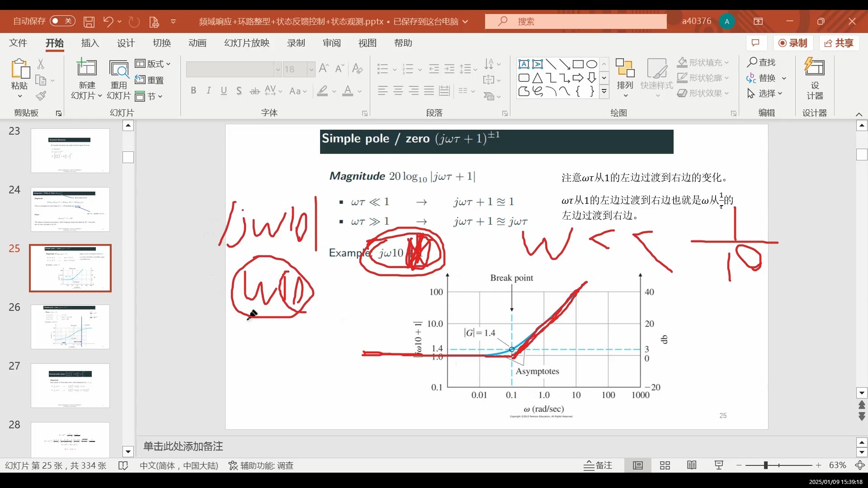This screenshot has height=488, width=868.
Task: Select slide 26 thumbnail
Action: [x=70, y=327]
